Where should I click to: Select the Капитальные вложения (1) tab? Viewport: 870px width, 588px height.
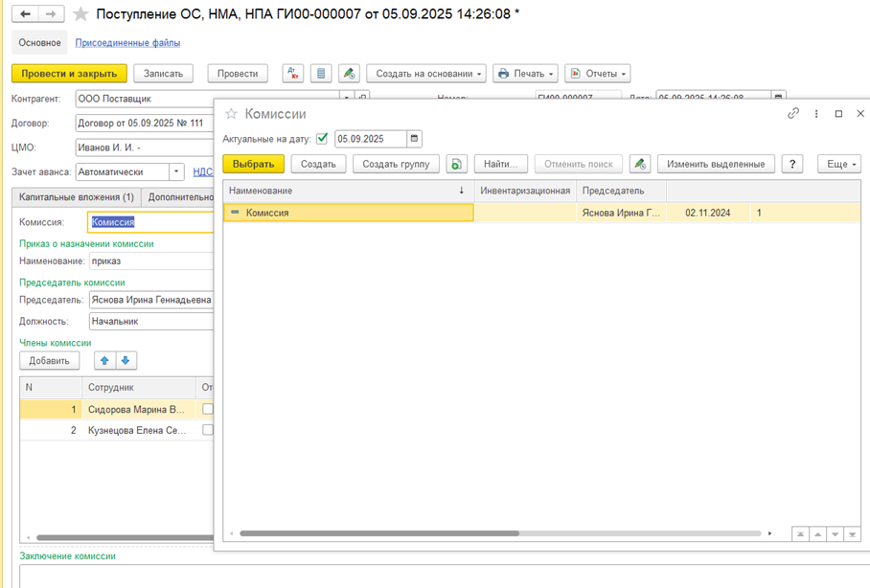coord(77,197)
